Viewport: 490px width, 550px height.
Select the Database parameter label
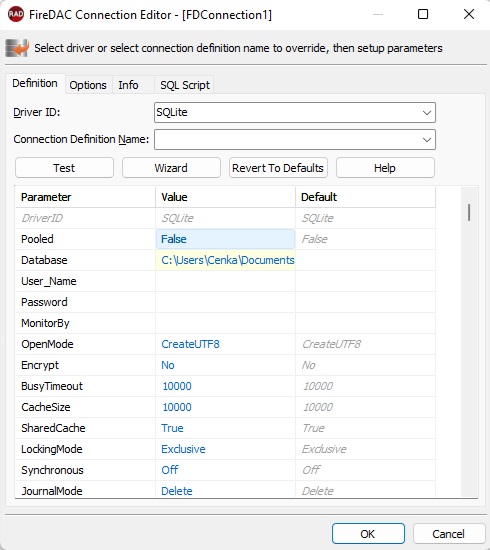coord(44,260)
